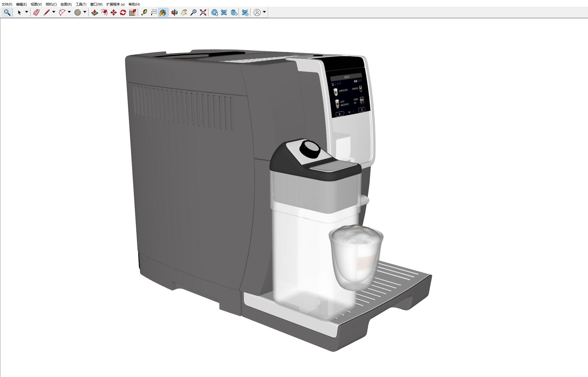This screenshot has height=377, width=588.
Task: Click the Zoom Extents icon
Action: tap(203, 12)
